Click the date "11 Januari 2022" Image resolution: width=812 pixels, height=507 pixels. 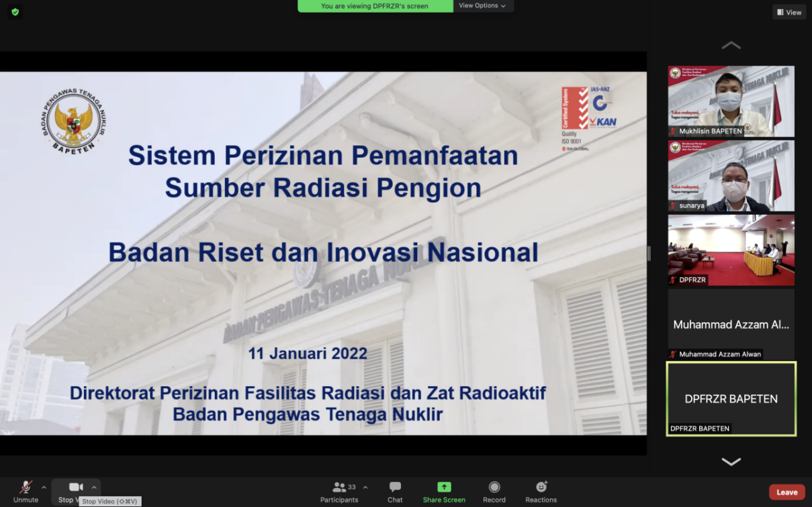click(x=308, y=353)
